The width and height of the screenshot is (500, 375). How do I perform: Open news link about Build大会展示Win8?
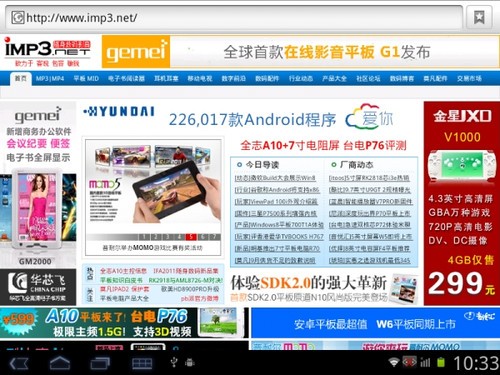275,178
